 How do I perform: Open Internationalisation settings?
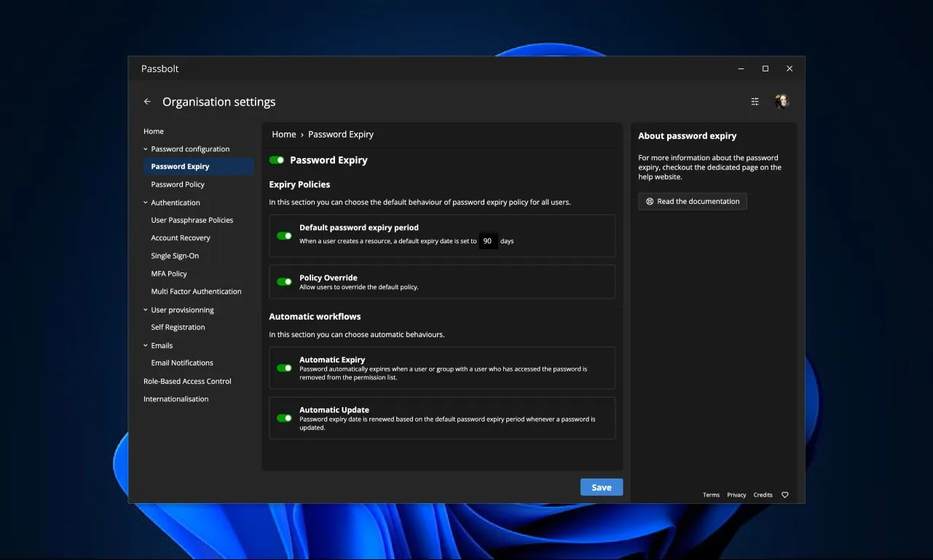[x=176, y=400]
